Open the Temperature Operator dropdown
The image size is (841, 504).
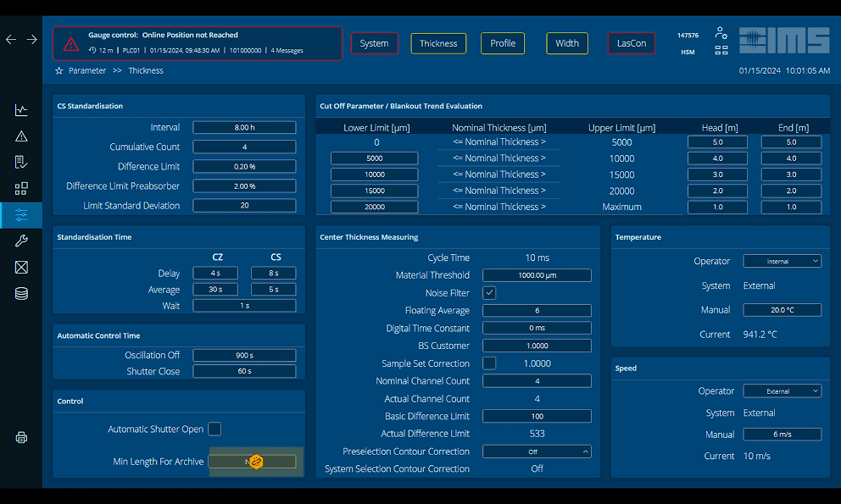(x=782, y=262)
